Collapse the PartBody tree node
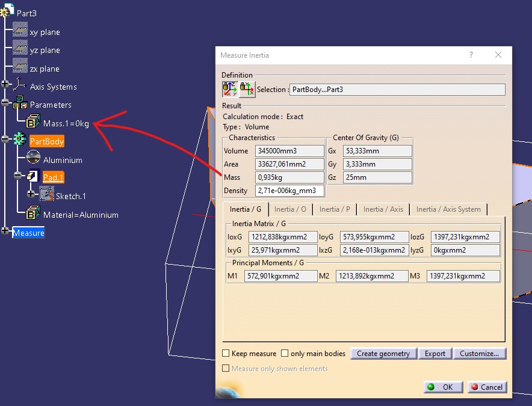Image resolution: width=532 pixels, height=406 pixels. [x=5, y=139]
